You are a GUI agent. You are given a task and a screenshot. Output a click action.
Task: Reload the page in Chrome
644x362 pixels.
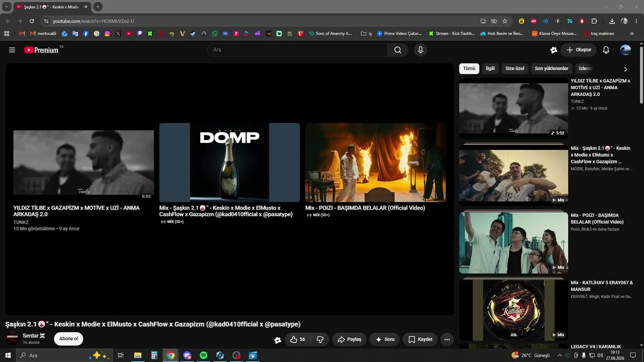pyautogui.click(x=32, y=21)
